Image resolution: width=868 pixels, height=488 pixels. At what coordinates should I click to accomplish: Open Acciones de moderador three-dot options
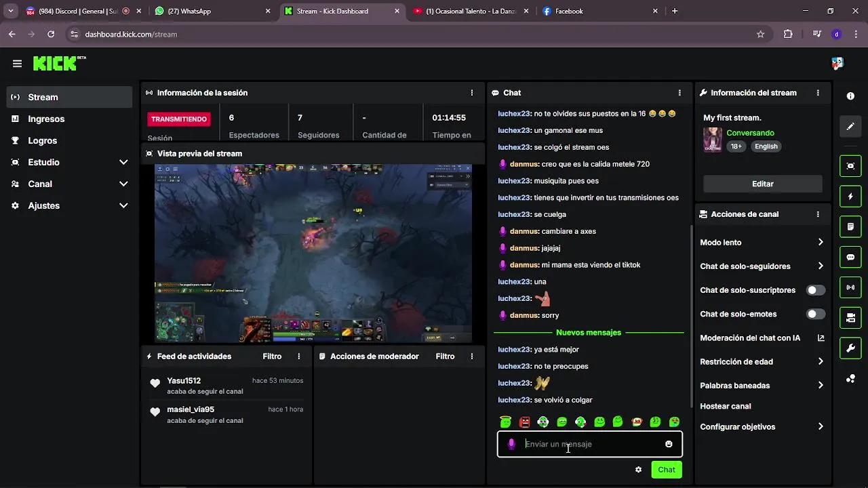pyautogui.click(x=472, y=357)
